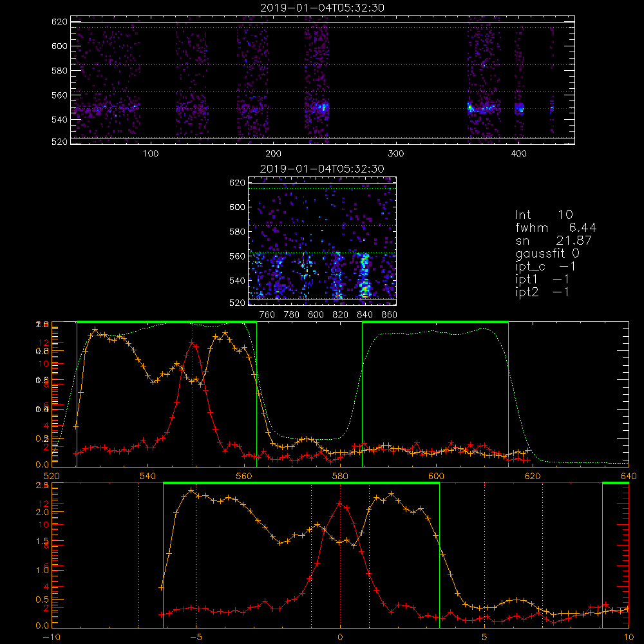
Task: Click x-axis label 820 of middle image
Action: pyautogui.click(x=340, y=315)
